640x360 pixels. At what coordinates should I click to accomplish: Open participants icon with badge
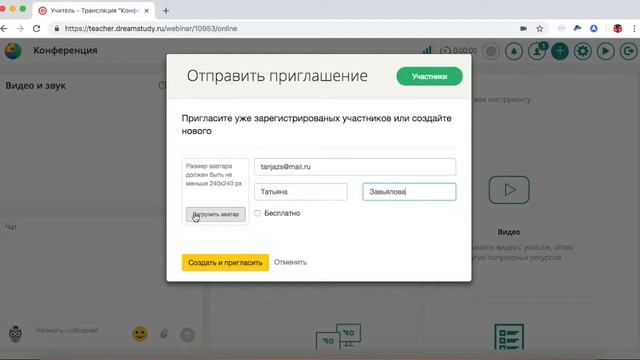(x=537, y=51)
